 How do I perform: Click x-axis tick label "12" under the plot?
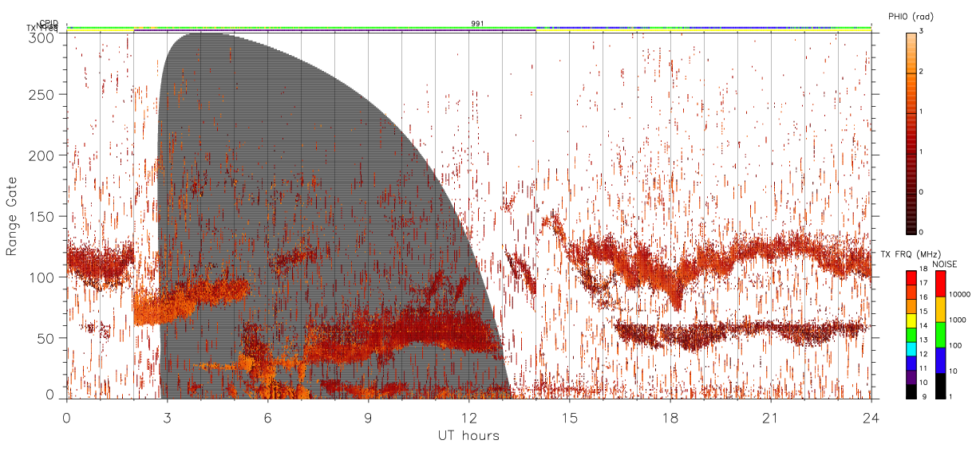point(469,417)
